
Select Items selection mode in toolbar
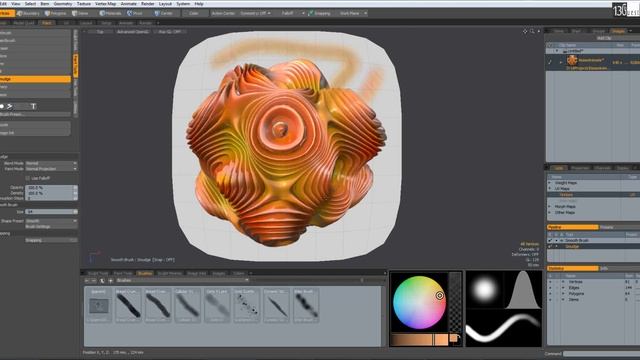pyautogui.click(x=81, y=13)
